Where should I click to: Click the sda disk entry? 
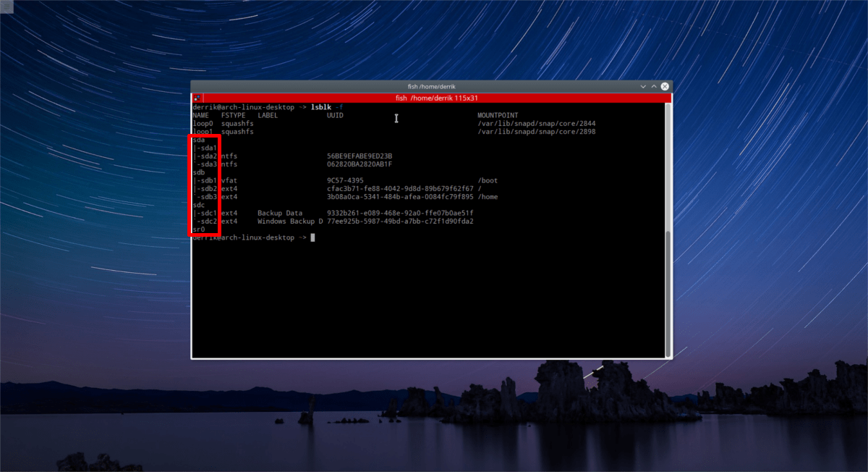click(x=198, y=140)
